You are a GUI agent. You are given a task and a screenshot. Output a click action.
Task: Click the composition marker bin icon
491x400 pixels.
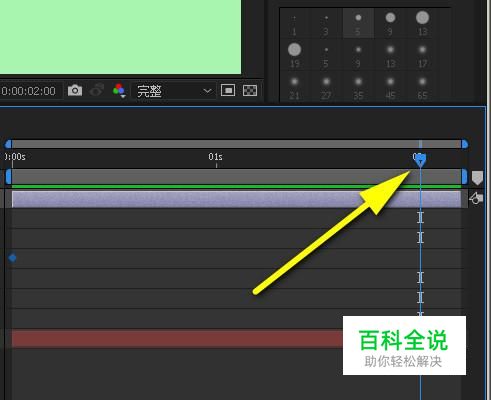(477, 178)
